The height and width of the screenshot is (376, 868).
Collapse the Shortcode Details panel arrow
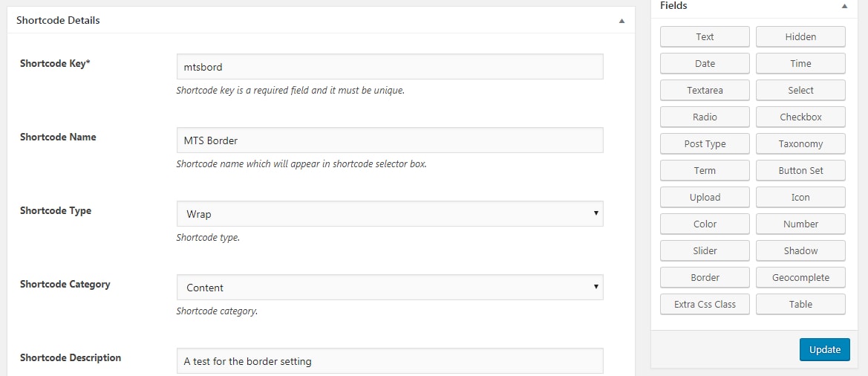(x=621, y=21)
